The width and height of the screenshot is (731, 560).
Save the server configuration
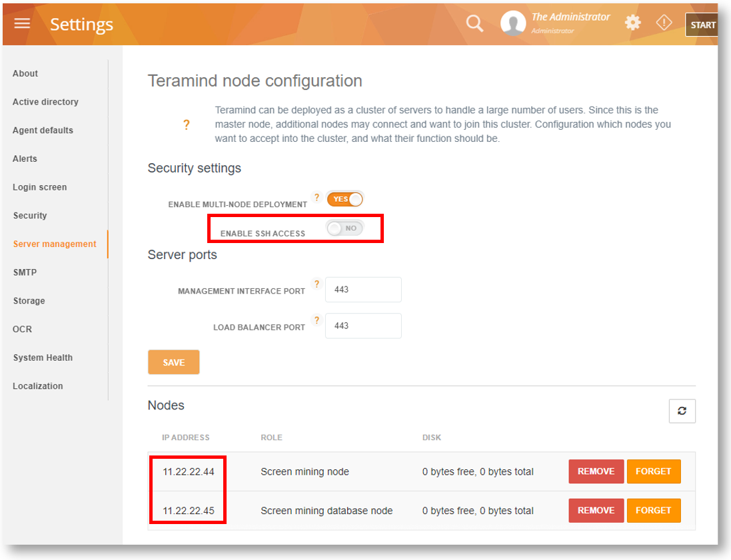174,362
